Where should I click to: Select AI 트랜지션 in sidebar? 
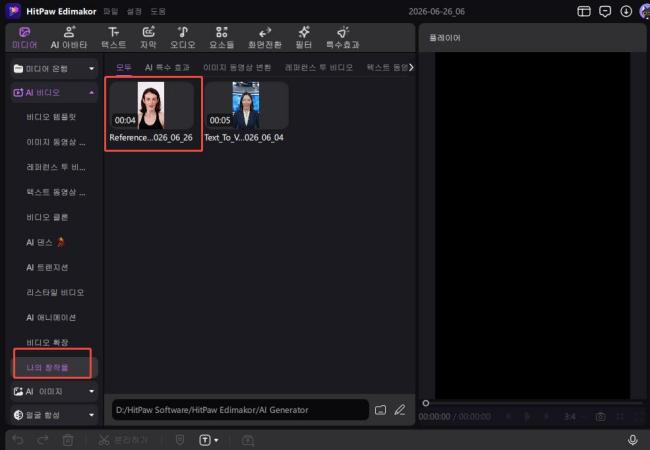point(47,267)
